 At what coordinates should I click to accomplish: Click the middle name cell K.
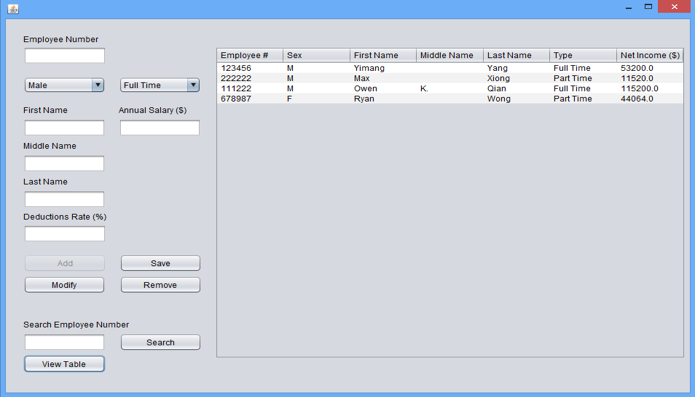click(x=450, y=88)
